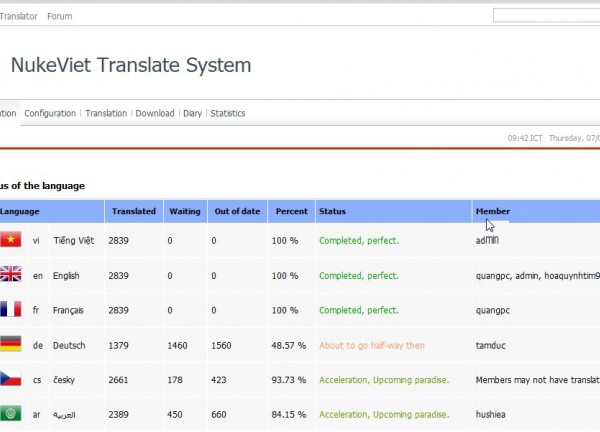Screen dimensions: 600x432
Task: Open the Statistics menu item
Action: (x=228, y=113)
